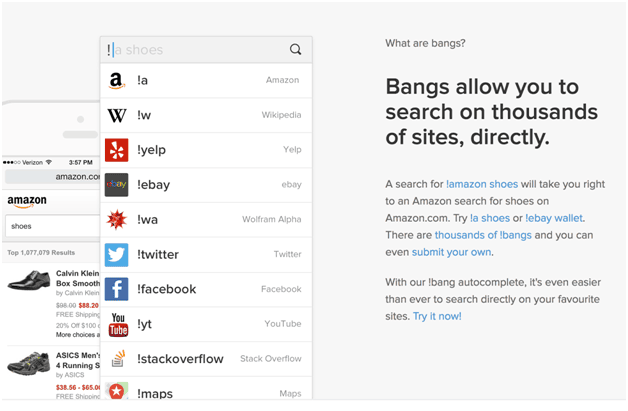Click the "submit your own" link
The image size is (628, 411).
click(451, 252)
